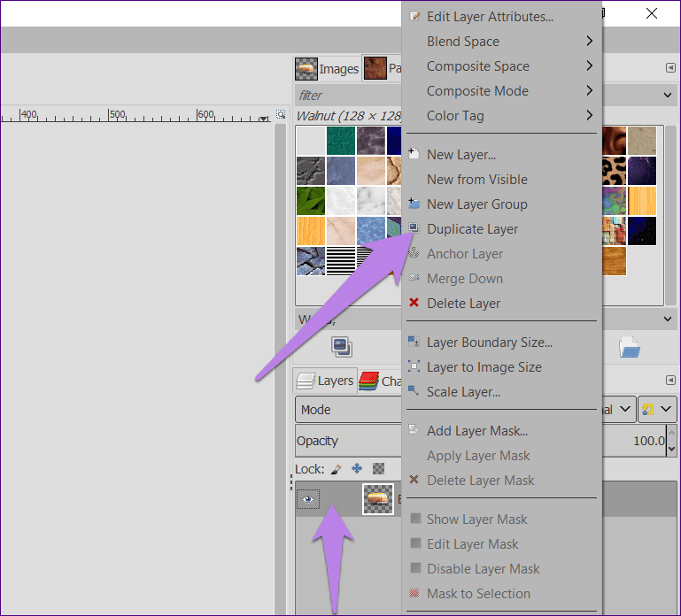Toggle the lock pixels paintbrush icon

click(x=336, y=469)
